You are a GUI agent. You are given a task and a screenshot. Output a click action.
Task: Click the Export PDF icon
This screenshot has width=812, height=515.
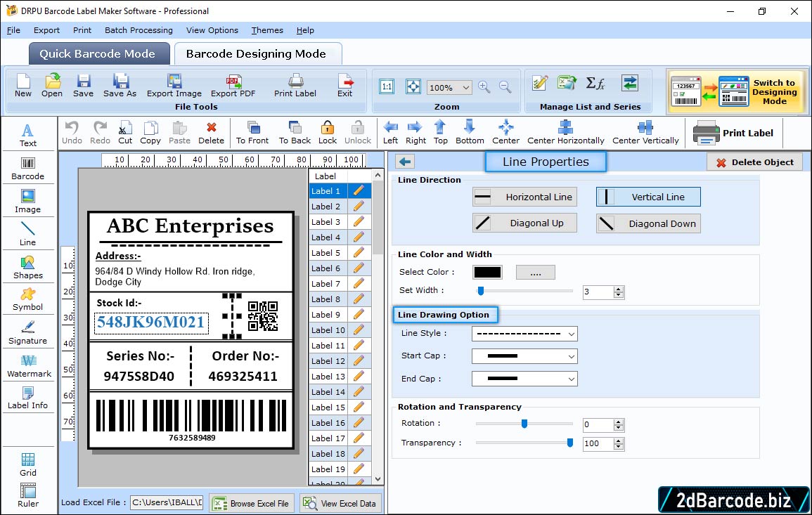(x=233, y=86)
